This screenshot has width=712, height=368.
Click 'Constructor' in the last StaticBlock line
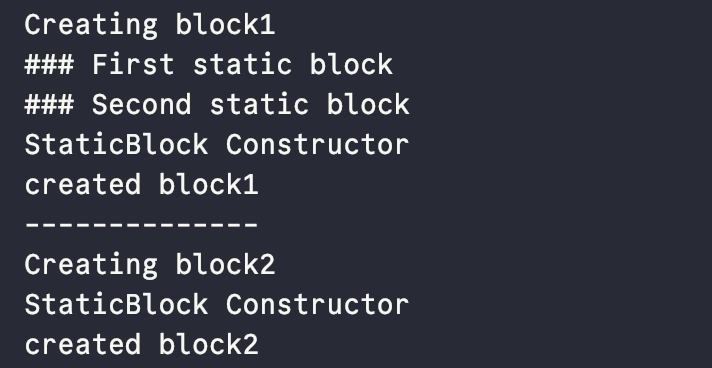[318, 304]
